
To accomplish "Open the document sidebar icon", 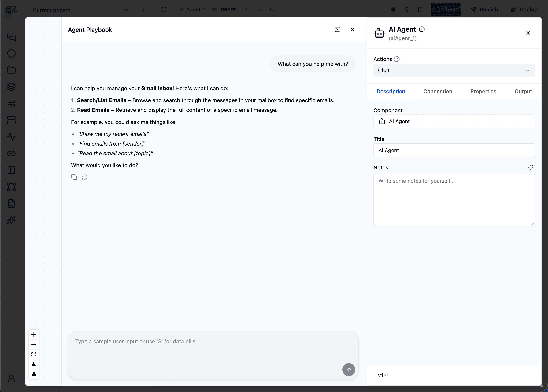I will [x=11, y=203].
